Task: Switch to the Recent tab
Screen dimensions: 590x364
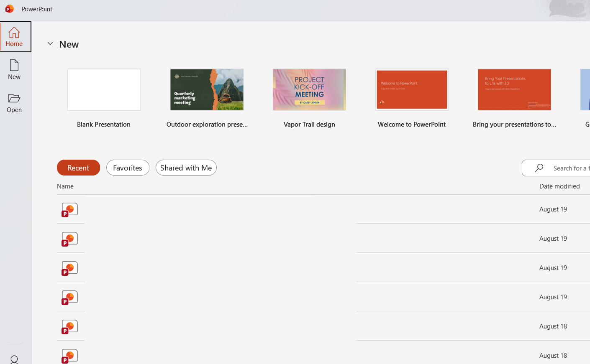Action: coord(78,168)
